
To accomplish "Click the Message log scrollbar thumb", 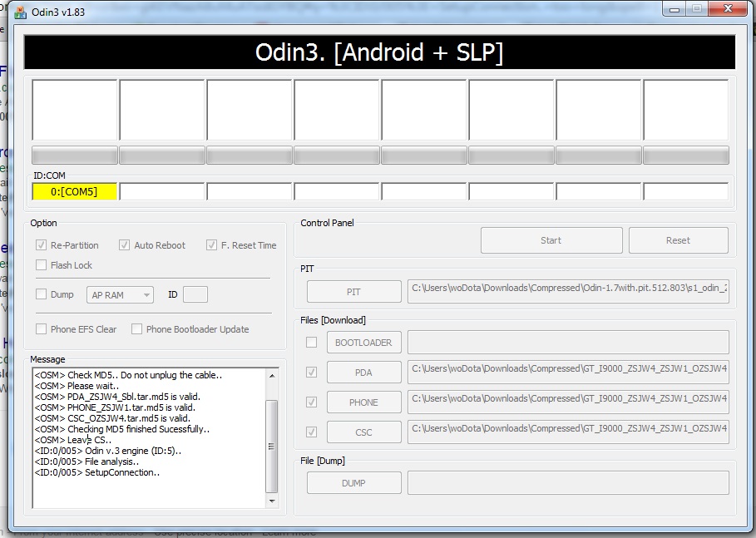I will pyautogui.click(x=272, y=446).
